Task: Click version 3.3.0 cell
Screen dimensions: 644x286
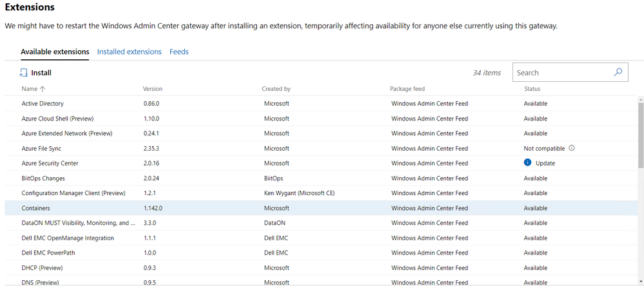Action: coord(150,223)
